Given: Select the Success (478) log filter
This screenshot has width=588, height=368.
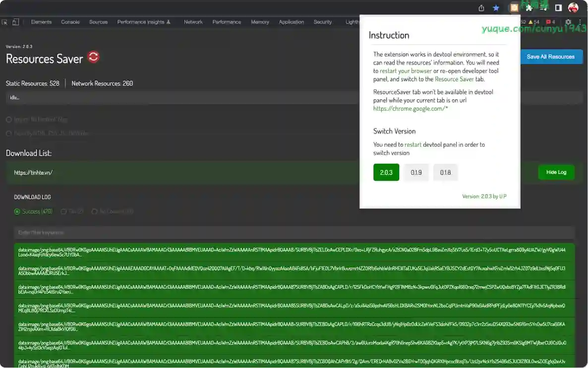Looking at the screenshot, I should (17, 212).
